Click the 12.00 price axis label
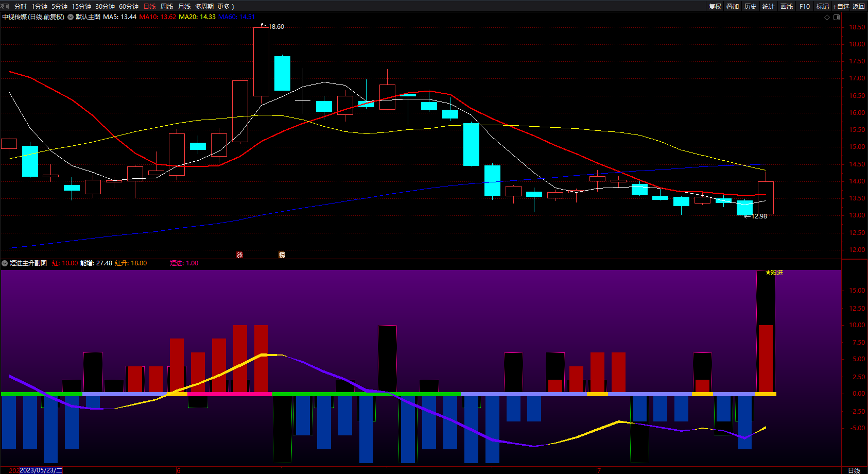Viewport: 868px width, 474px height. pos(857,250)
